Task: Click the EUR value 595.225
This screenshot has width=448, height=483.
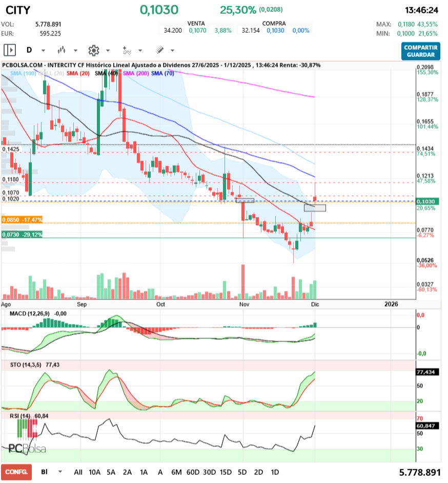Action: (x=50, y=34)
